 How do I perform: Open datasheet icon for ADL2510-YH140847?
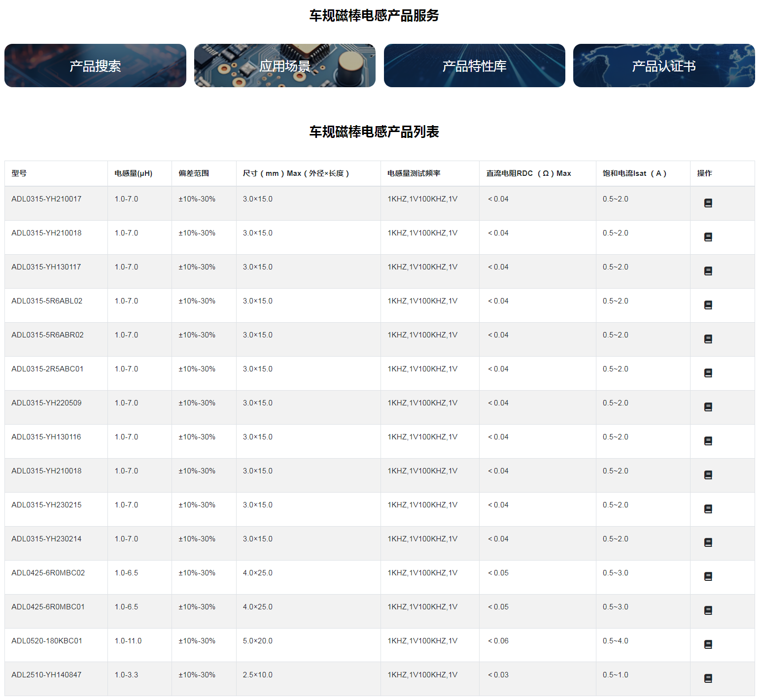[708, 678]
